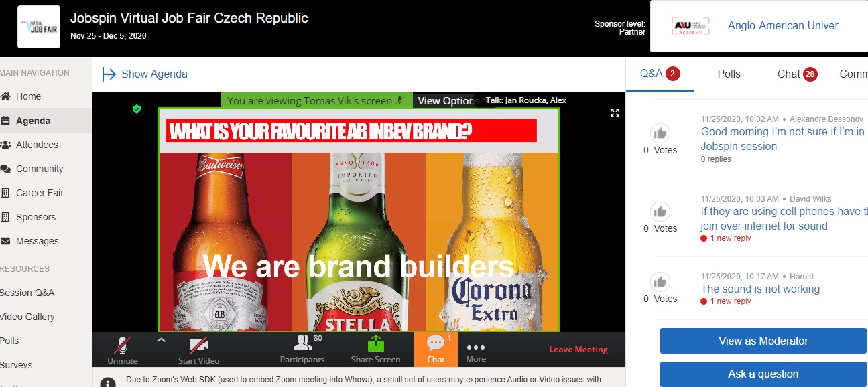The height and width of the screenshot is (387, 868).
Task: View new reply on David Wilks's question
Action: point(726,238)
